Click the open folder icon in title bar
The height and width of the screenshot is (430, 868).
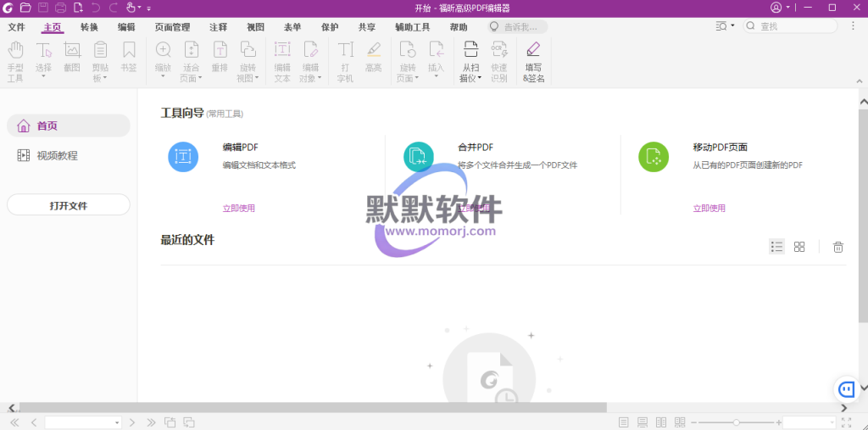coord(25,8)
